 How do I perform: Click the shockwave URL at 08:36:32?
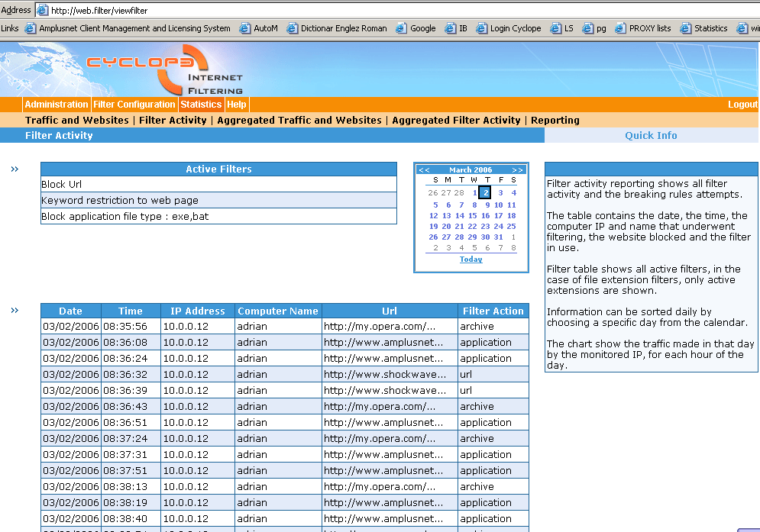tap(385, 375)
